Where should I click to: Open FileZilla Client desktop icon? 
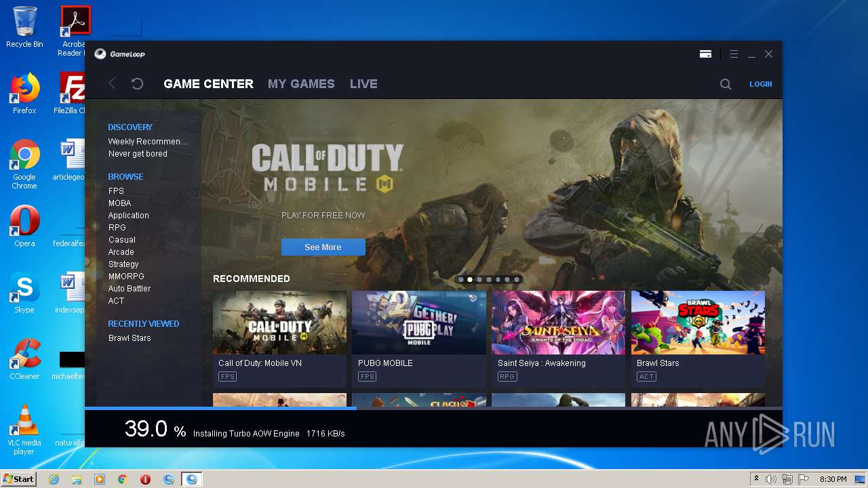pyautogui.click(x=71, y=94)
